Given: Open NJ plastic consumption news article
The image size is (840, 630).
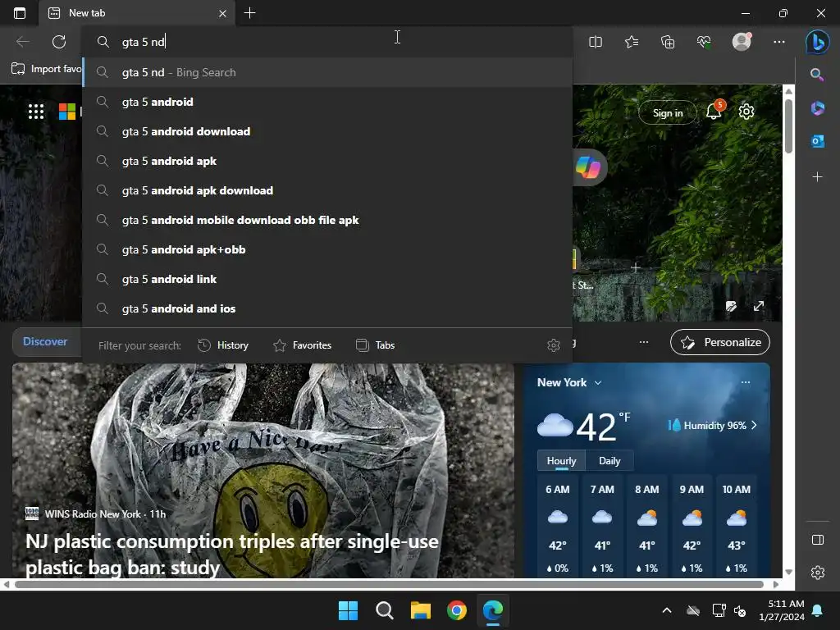Looking at the screenshot, I should (232, 554).
